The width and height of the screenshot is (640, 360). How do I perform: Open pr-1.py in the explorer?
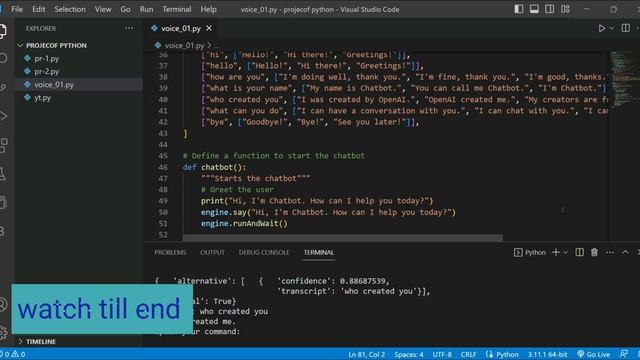coord(47,58)
